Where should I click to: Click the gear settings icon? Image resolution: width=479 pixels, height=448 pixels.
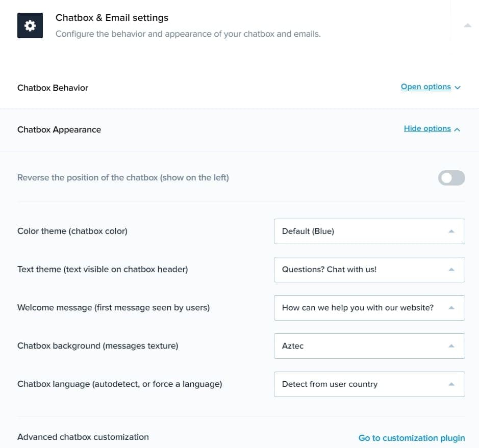30,25
